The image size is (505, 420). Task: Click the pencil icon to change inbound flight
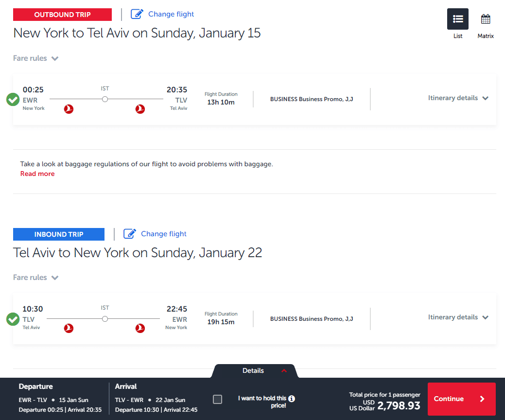[129, 233]
